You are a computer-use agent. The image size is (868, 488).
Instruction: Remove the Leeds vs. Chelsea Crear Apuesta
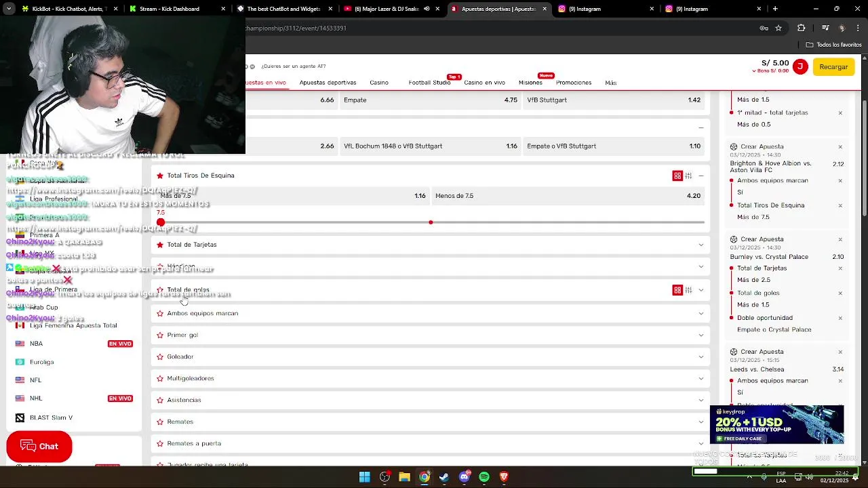pos(840,352)
